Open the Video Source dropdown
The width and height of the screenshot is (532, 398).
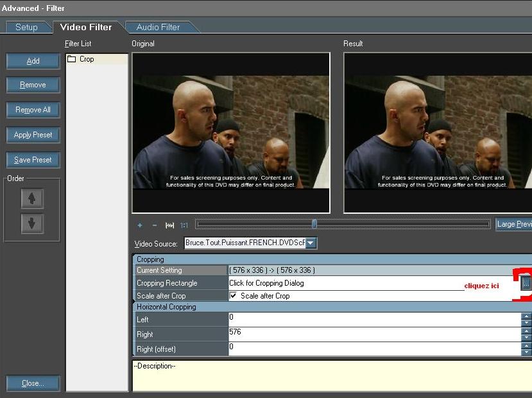(x=311, y=243)
